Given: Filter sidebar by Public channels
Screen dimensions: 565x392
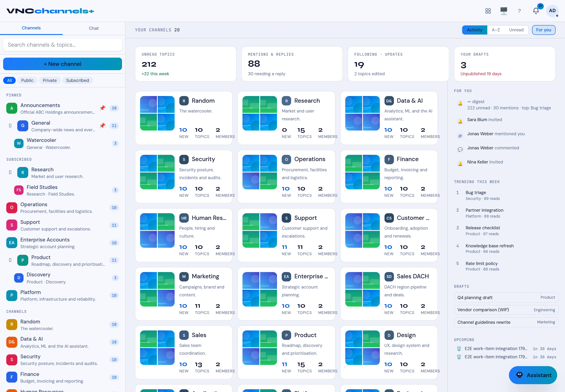Looking at the screenshot, I should coord(27,80).
